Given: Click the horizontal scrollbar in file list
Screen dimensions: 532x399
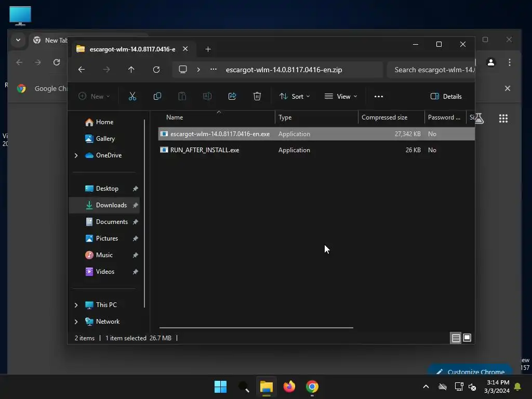Looking at the screenshot, I should coord(256,328).
